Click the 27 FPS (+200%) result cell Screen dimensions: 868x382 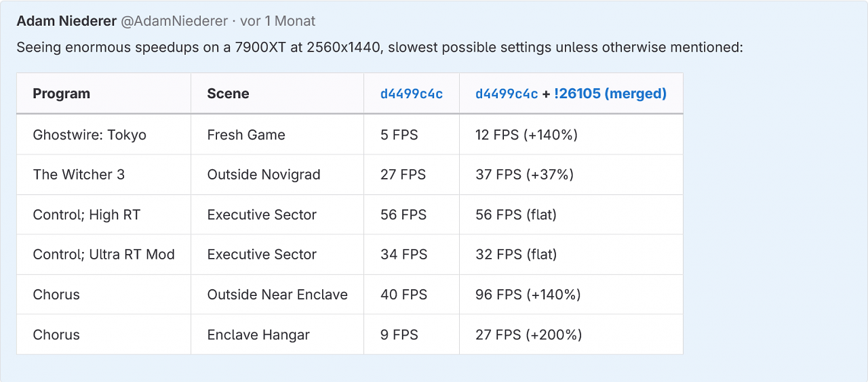571,335
